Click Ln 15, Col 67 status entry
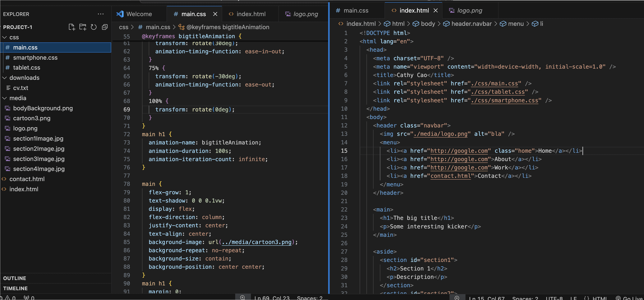644x300 pixels. pyautogui.click(x=486, y=298)
